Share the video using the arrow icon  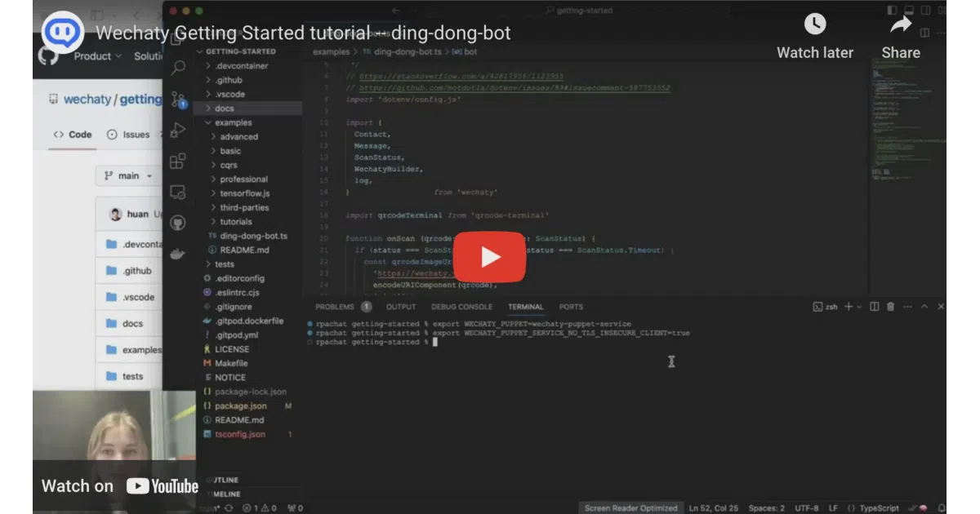901,37
